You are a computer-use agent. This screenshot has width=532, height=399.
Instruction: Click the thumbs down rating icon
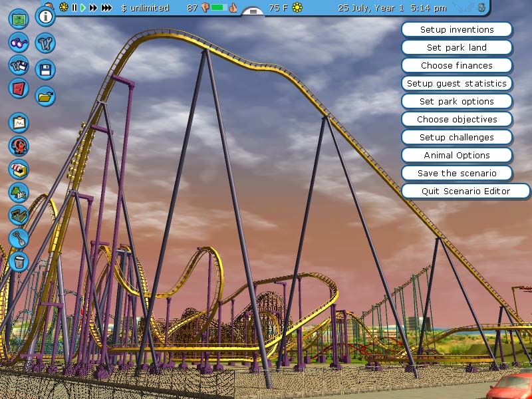point(205,7)
